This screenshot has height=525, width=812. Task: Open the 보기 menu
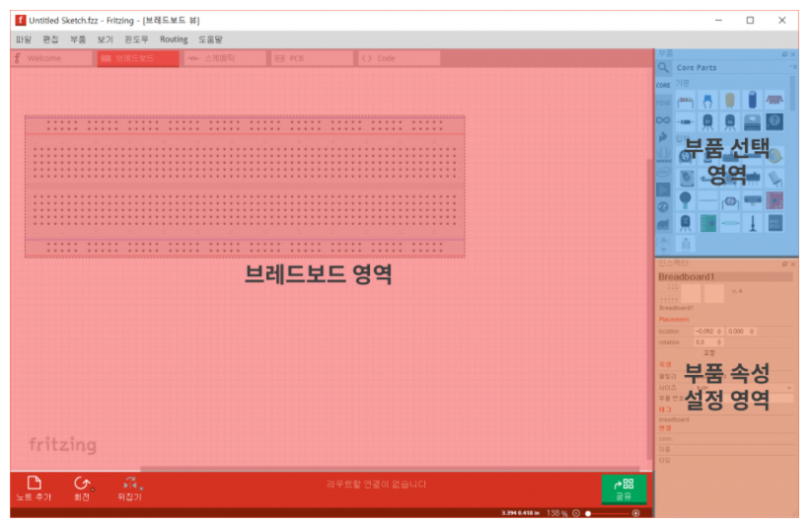[x=105, y=39]
